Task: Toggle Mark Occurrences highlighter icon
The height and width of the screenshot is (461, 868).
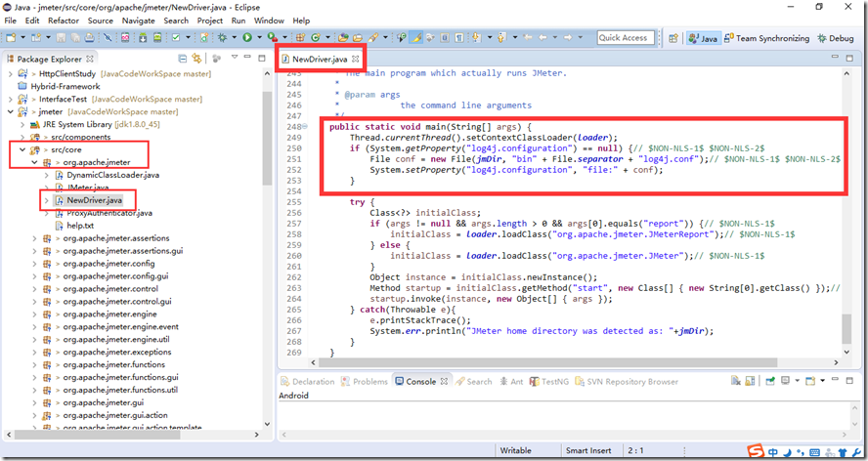Action: click(x=415, y=38)
